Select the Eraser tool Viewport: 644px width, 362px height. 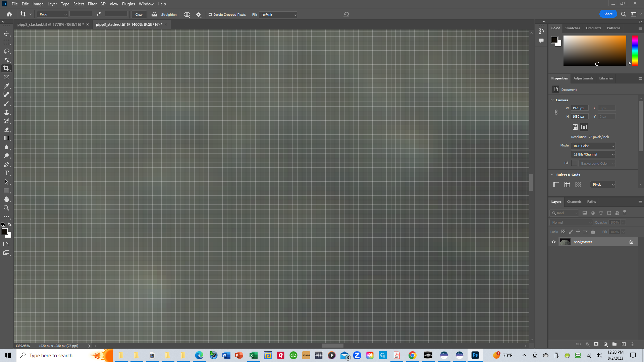click(6, 129)
